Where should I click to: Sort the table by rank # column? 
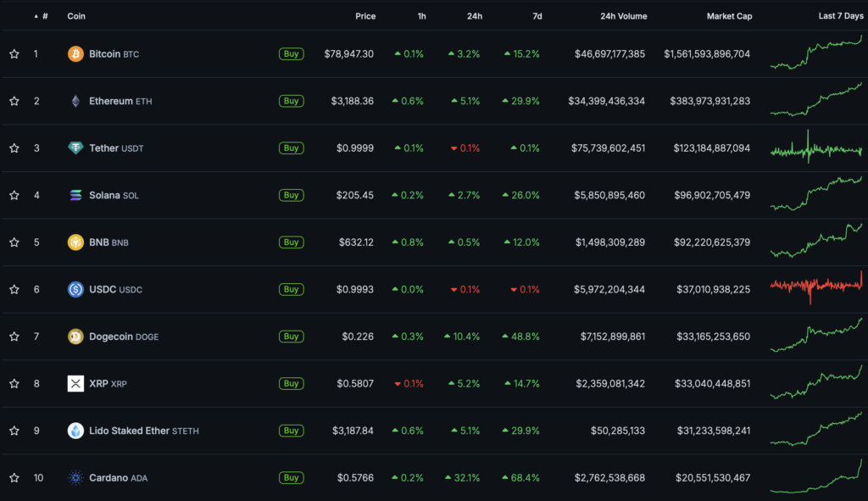coord(44,16)
